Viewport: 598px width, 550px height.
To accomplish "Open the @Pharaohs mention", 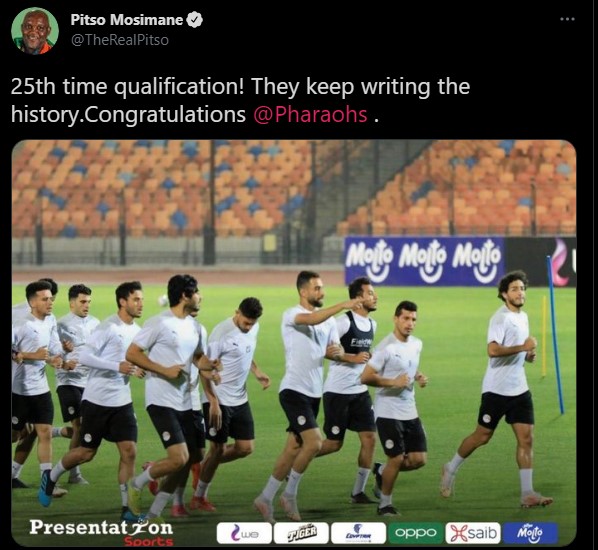I will [310, 114].
